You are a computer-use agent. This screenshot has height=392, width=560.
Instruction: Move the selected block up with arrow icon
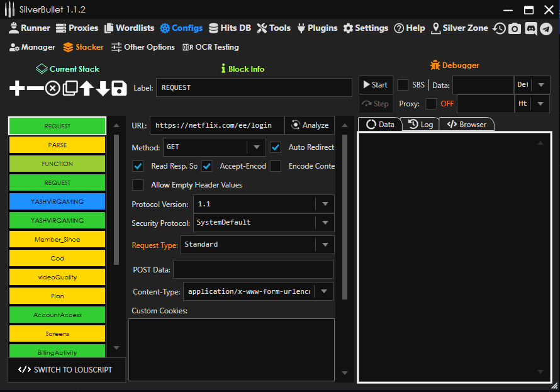[86, 88]
